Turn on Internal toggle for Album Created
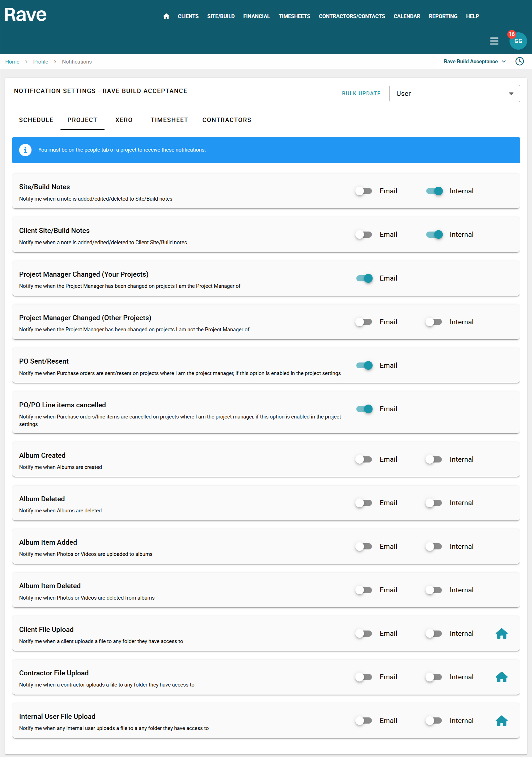The width and height of the screenshot is (532, 757). pyautogui.click(x=434, y=459)
